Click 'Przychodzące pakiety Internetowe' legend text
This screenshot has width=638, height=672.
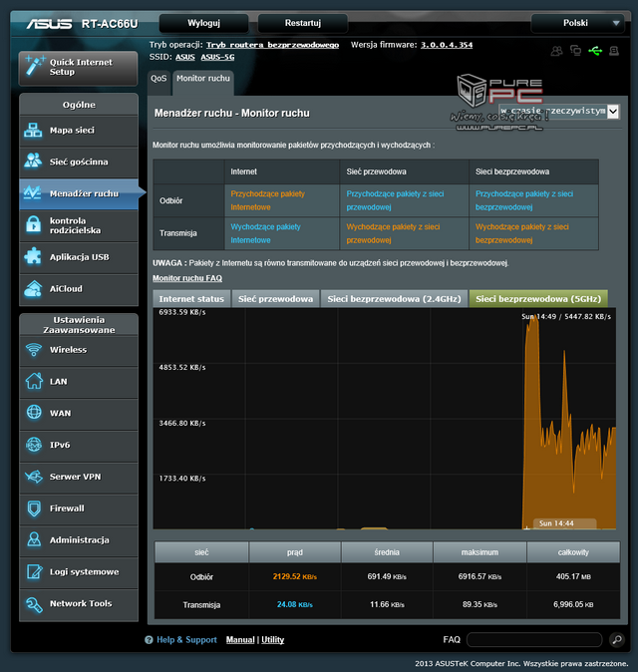[268, 200]
